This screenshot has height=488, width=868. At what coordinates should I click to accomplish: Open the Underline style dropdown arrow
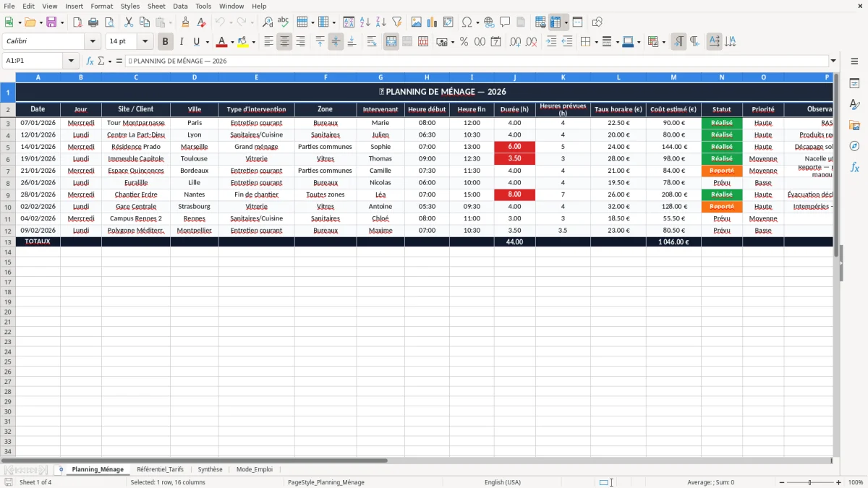(207, 42)
